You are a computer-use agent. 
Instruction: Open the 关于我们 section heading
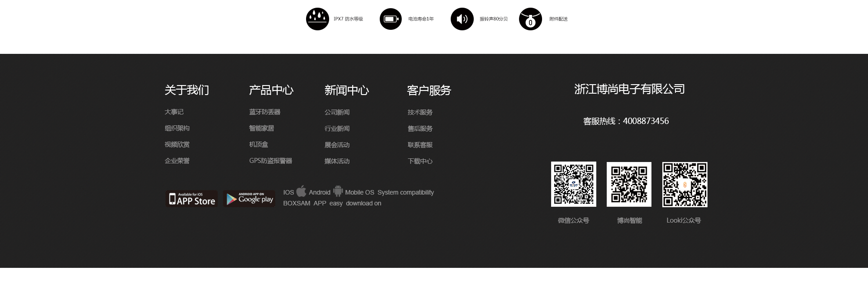coord(187,90)
